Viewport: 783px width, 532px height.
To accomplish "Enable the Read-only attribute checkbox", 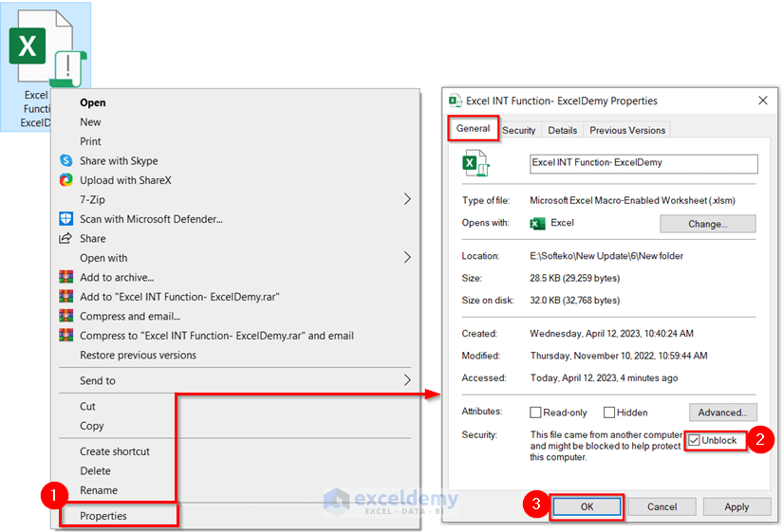I will pos(535,413).
